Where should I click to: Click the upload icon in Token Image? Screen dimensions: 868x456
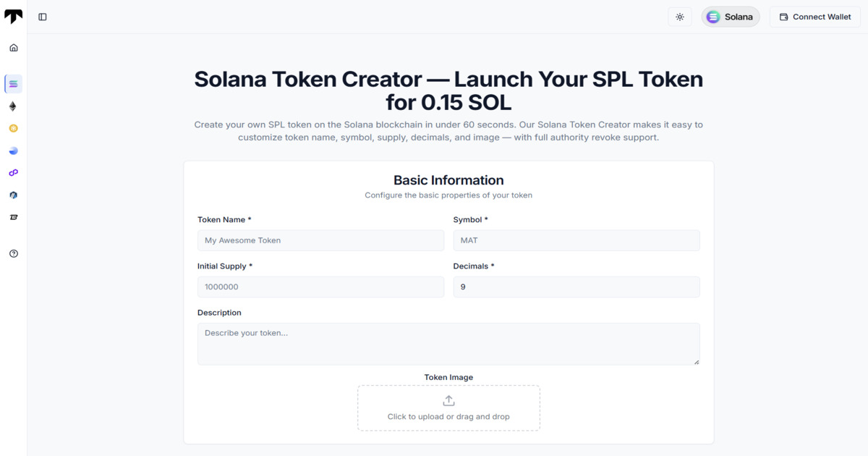pos(448,399)
